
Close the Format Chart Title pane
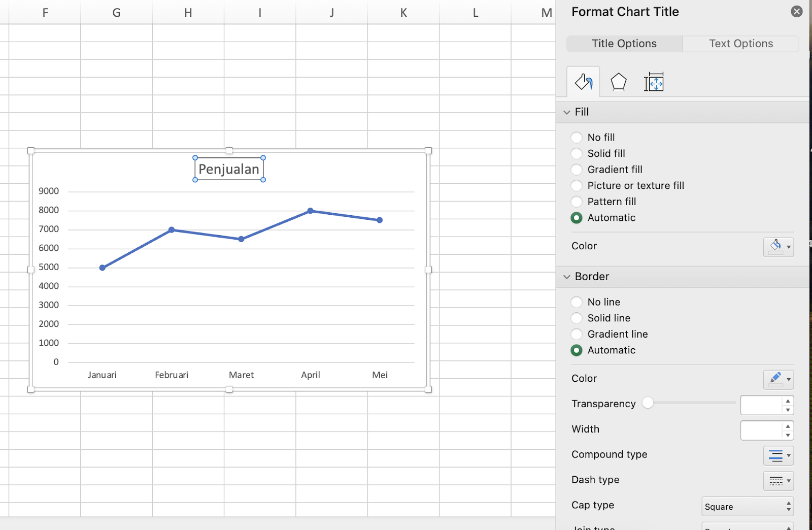click(x=797, y=11)
